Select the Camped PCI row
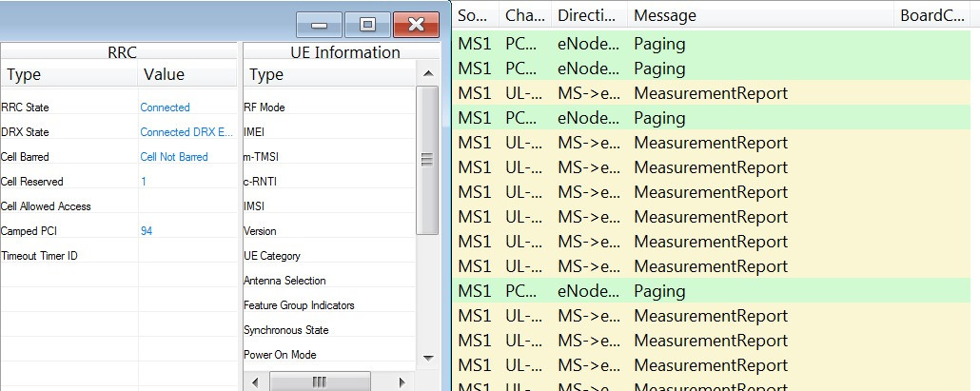The height and width of the screenshot is (391, 980). (119, 231)
